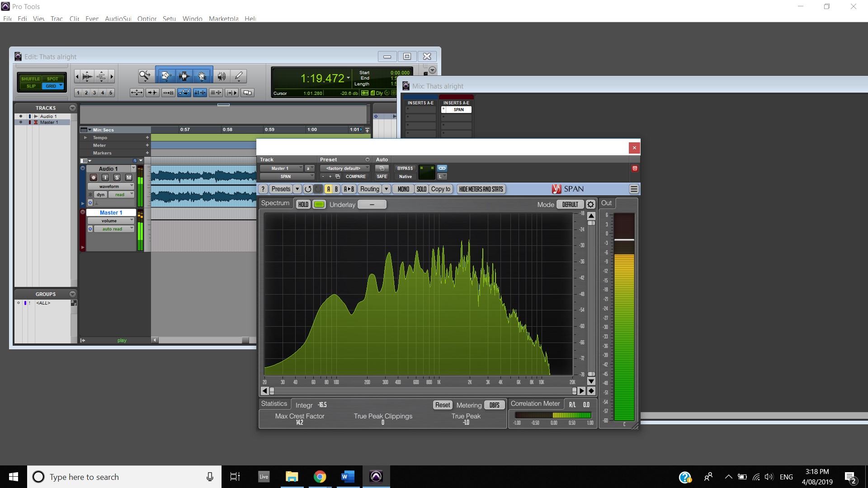The height and width of the screenshot is (488, 868).
Task: Enable plugin BYPASS
Action: [405, 168]
